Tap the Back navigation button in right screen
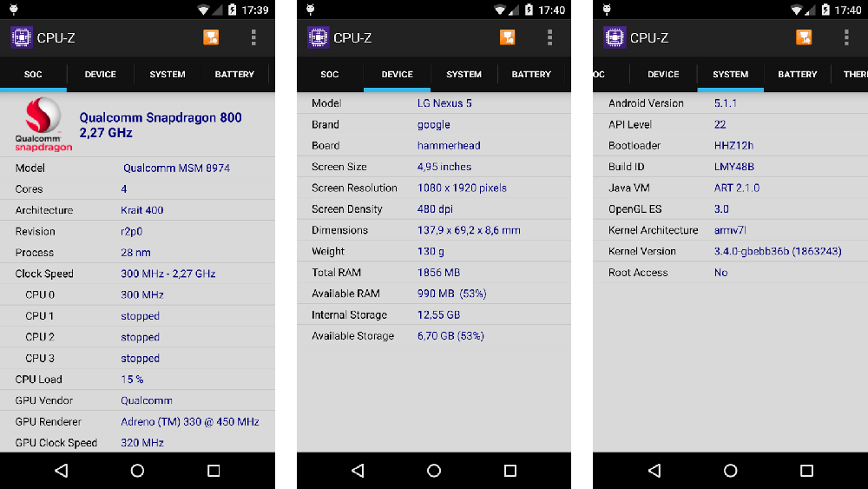The height and width of the screenshot is (489, 868). tap(654, 471)
